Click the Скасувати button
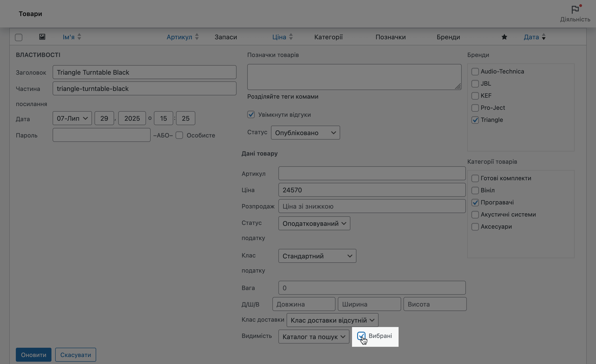The width and height of the screenshot is (596, 364). pos(75,354)
